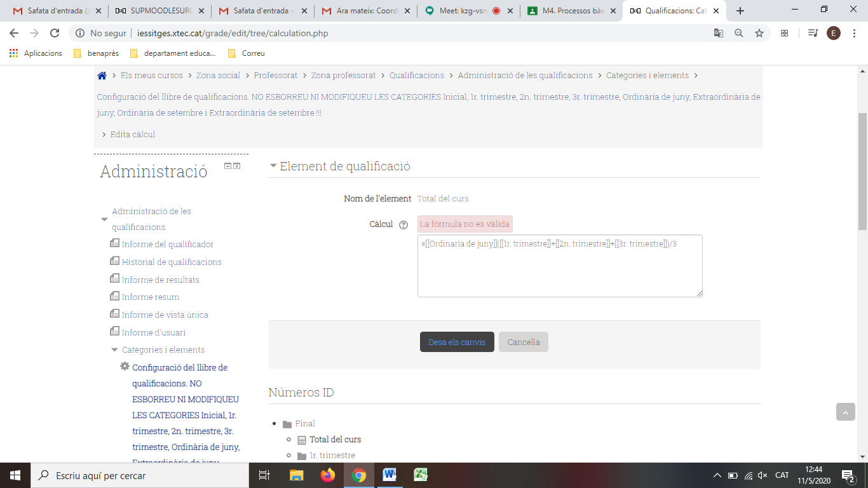
Task: Click the hide Administració block icon
Action: [227, 166]
